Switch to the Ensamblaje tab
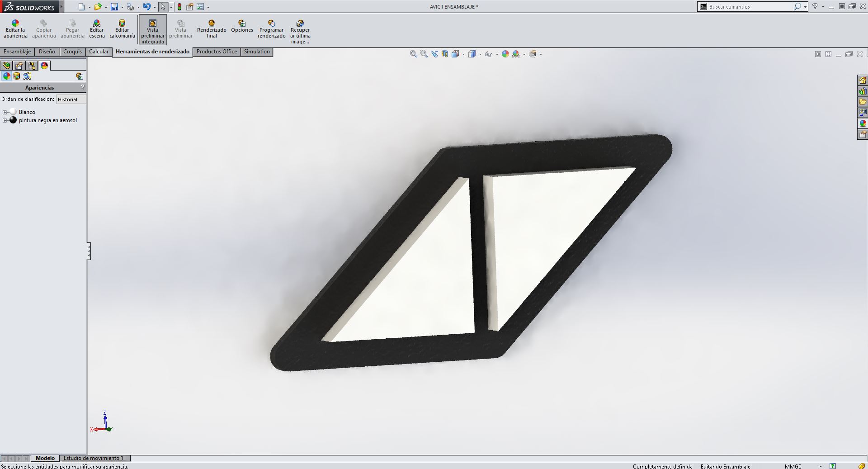 point(17,52)
